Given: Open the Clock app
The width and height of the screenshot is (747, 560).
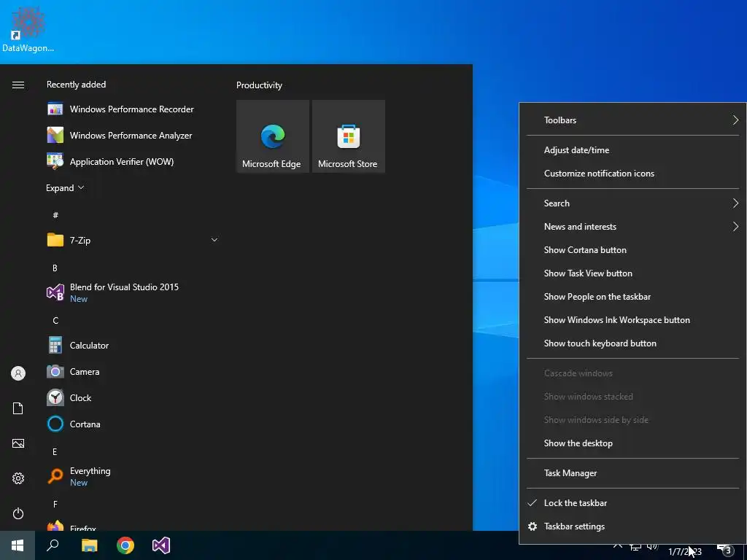Looking at the screenshot, I should pyautogui.click(x=132, y=397).
